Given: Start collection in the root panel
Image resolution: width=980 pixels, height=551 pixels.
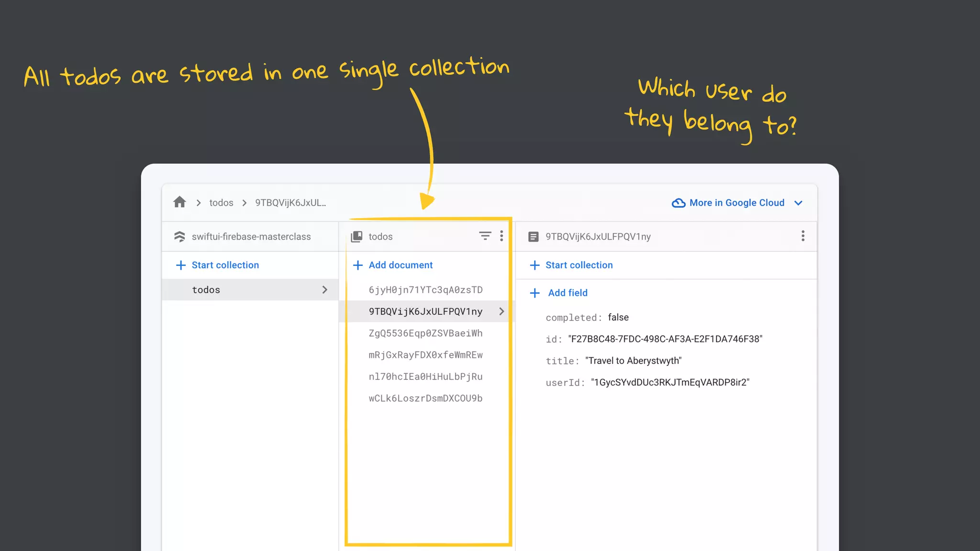Looking at the screenshot, I should [225, 265].
